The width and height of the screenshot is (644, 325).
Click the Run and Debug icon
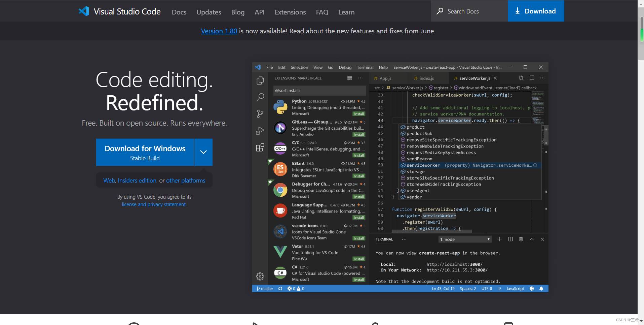260,131
